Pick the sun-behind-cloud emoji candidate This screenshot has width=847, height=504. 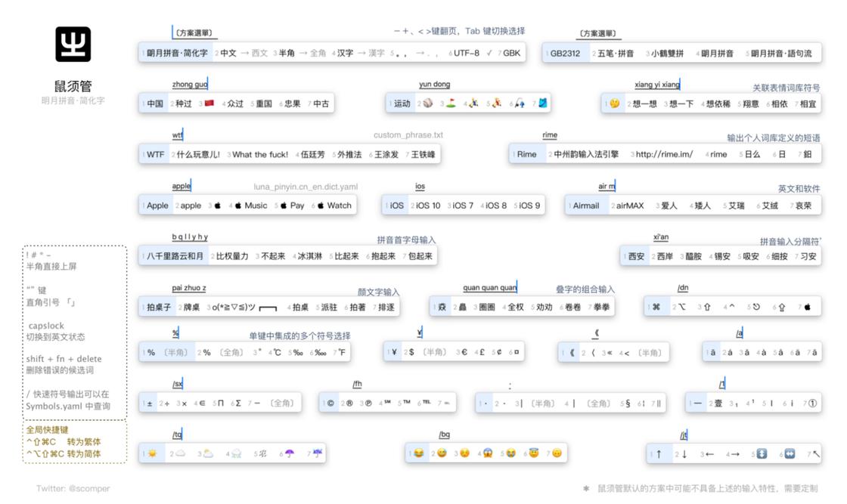click(208, 453)
